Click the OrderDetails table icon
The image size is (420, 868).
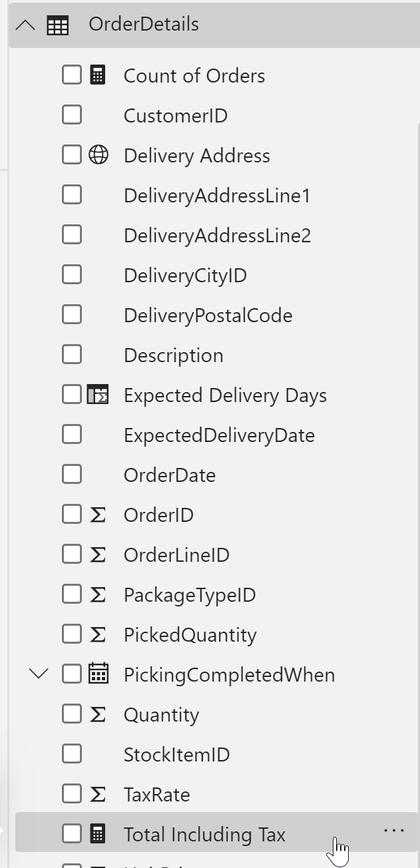[57, 25]
